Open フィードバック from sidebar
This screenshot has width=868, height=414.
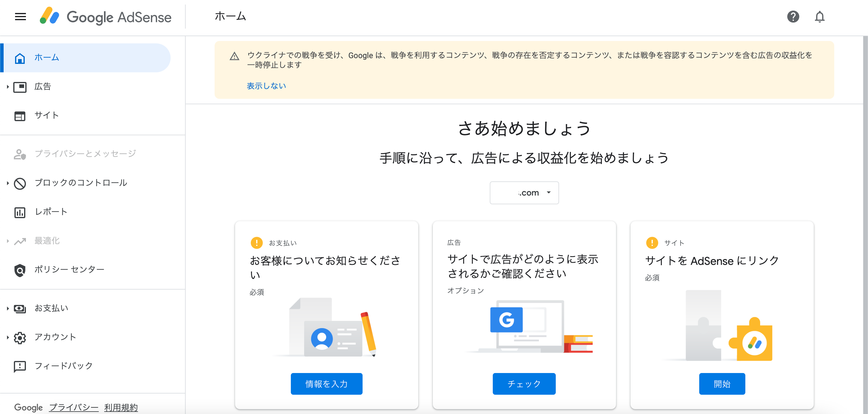[x=64, y=366]
